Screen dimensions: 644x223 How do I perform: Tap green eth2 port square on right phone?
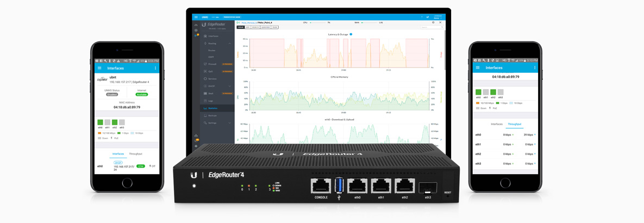(493, 92)
